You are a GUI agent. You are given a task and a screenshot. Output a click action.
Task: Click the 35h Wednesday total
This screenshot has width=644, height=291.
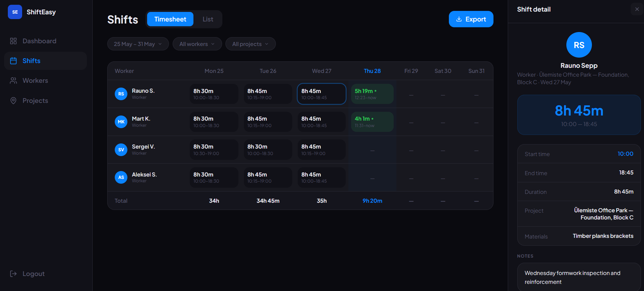point(321,201)
